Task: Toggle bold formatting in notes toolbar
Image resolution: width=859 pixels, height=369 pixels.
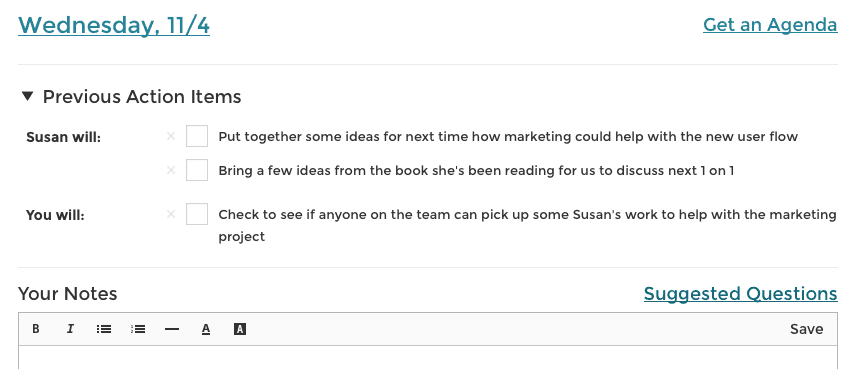Action: point(36,329)
